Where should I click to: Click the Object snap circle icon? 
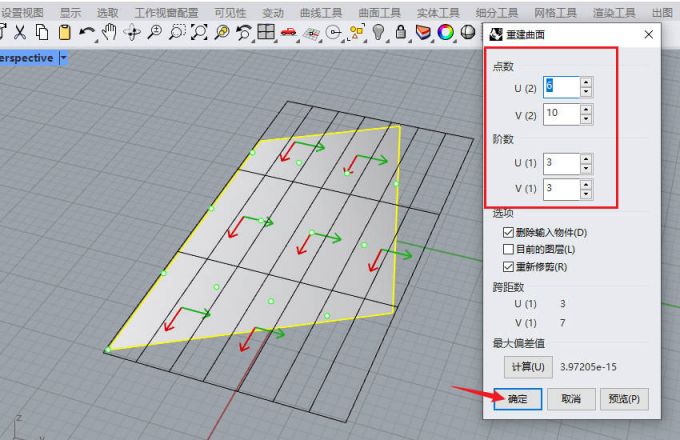[333, 33]
